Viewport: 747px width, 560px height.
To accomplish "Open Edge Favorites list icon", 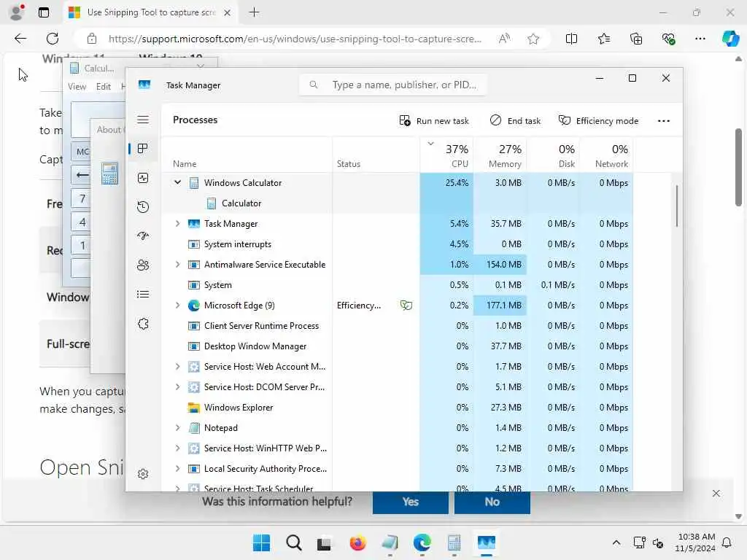I will (603, 39).
